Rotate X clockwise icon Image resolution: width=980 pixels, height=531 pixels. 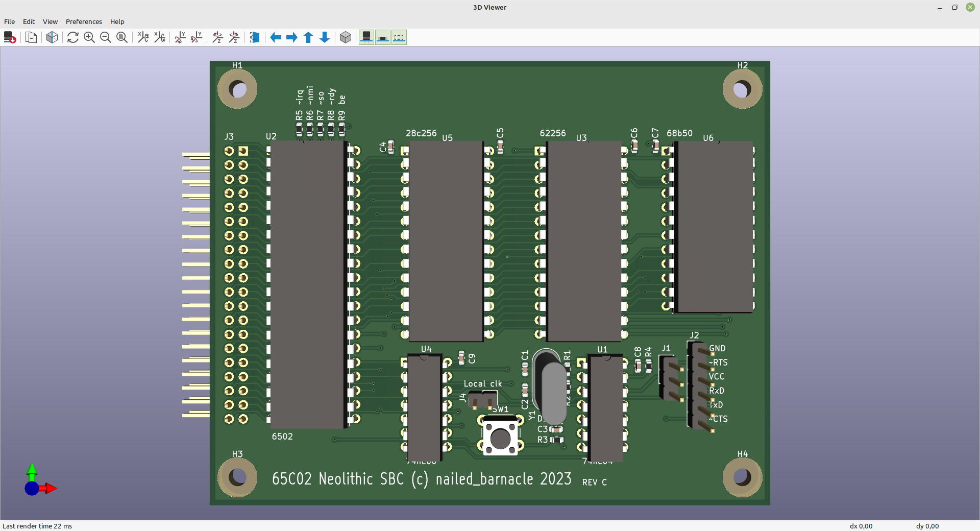tap(143, 37)
